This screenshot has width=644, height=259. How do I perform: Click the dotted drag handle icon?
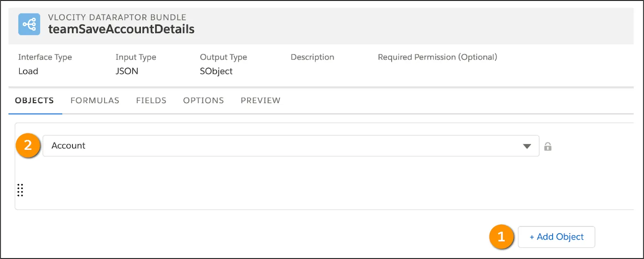(20, 190)
